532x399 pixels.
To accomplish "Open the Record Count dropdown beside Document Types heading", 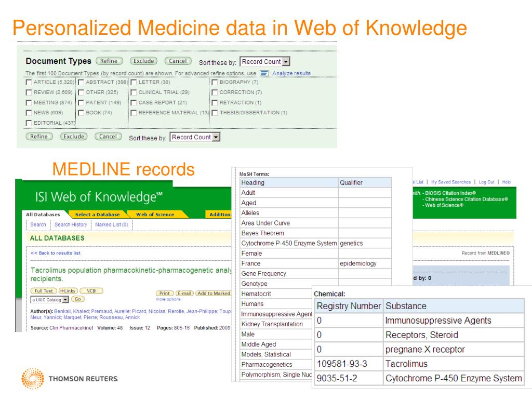I will click(x=265, y=62).
